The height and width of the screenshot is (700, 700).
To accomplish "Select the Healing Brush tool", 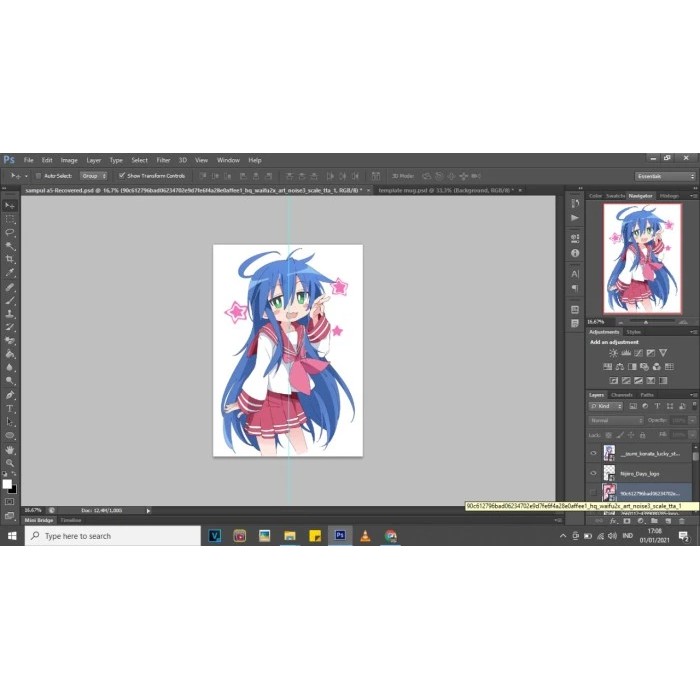I will point(10,287).
